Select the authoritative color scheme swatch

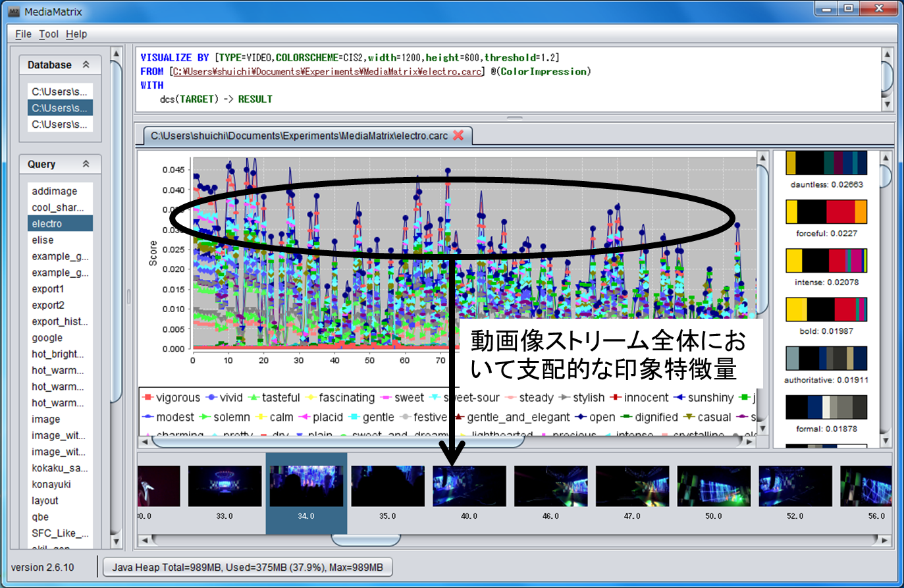[x=826, y=358]
